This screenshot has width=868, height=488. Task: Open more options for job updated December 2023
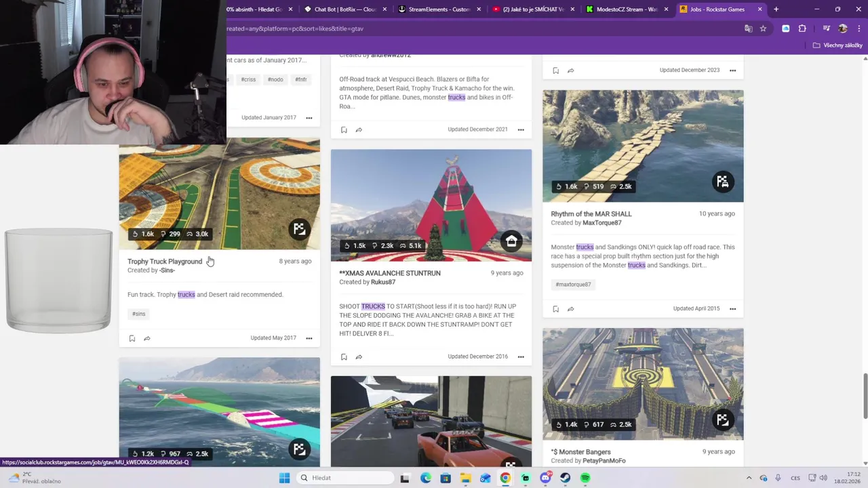coord(732,70)
